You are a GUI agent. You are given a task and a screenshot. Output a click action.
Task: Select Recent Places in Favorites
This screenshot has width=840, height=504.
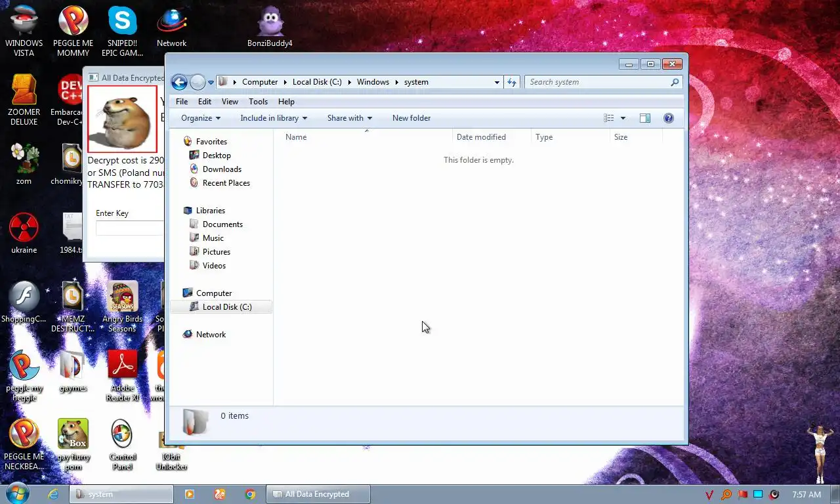[226, 183]
